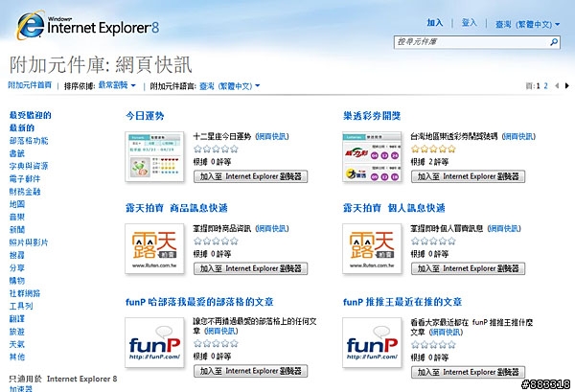Select 財務金融 category in sidebar
575x392 pixels.
click(x=25, y=192)
